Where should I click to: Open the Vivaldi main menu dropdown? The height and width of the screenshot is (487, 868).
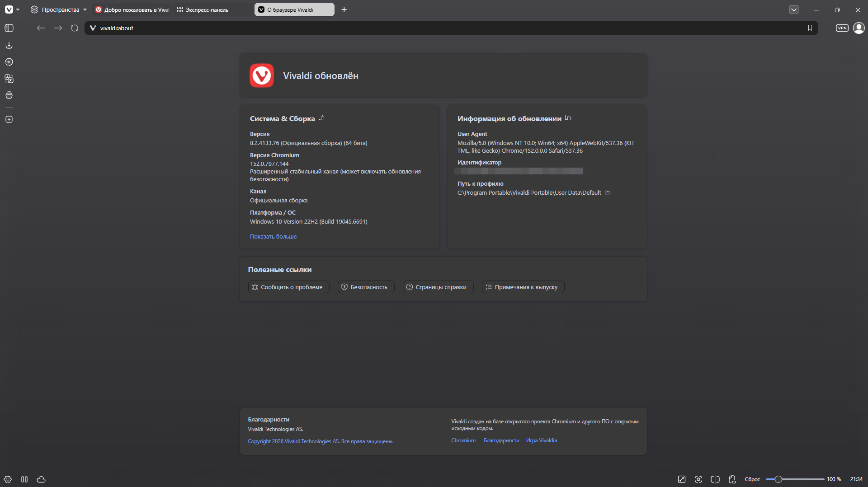12,9
